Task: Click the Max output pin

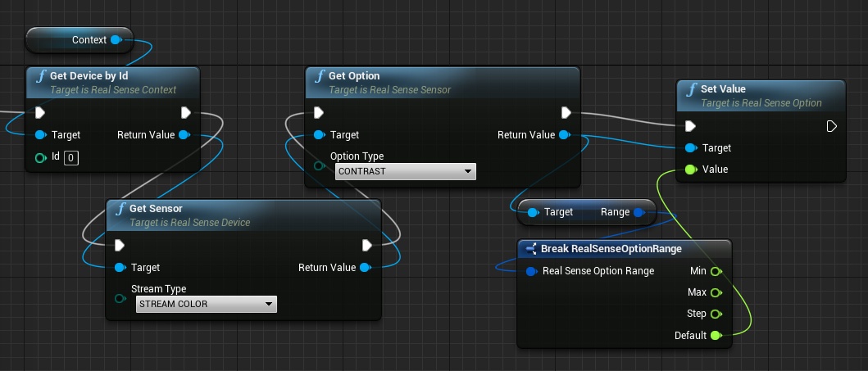Action: click(716, 292)
